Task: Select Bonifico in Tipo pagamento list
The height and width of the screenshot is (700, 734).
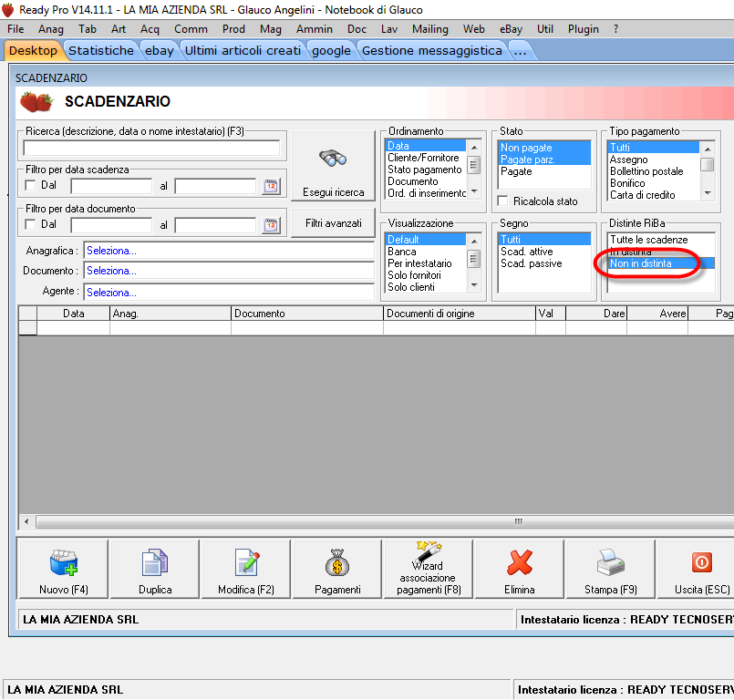Action: (653, 183)
